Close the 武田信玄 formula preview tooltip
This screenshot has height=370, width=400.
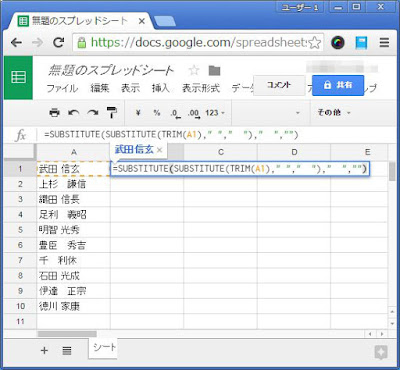pyautogui.click(x=159, y=150)
